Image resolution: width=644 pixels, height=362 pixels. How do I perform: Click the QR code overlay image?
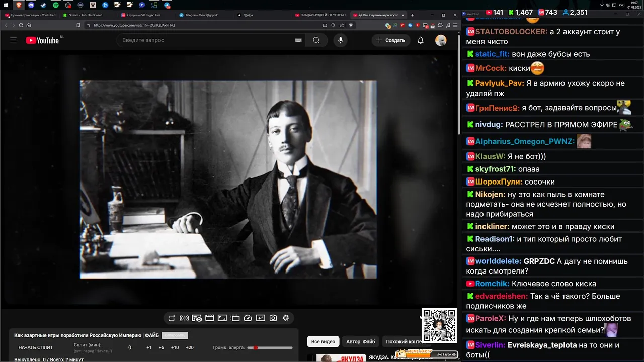click(439, 325)
